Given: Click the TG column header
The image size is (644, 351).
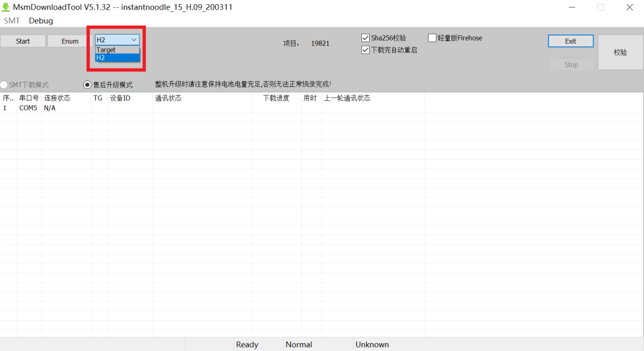Looking at the screenshot, I should click(x=99, y=98).
